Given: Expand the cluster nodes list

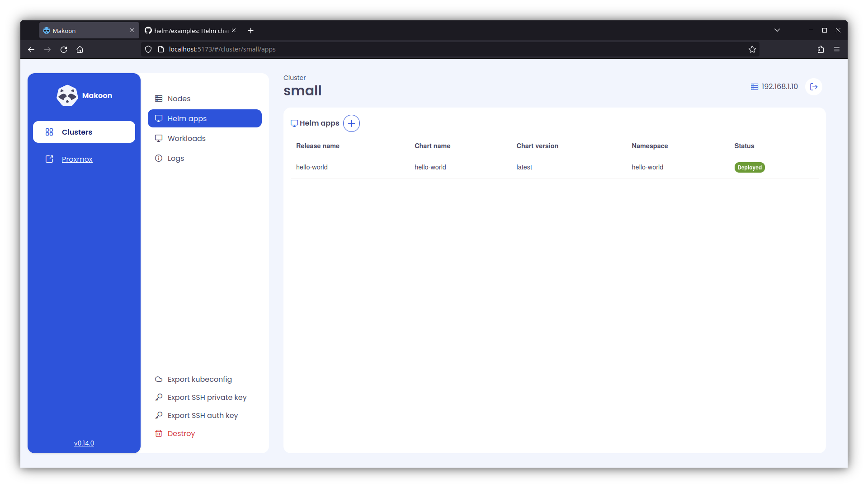Looking at the screenshot, I should [x=178, y=99].
